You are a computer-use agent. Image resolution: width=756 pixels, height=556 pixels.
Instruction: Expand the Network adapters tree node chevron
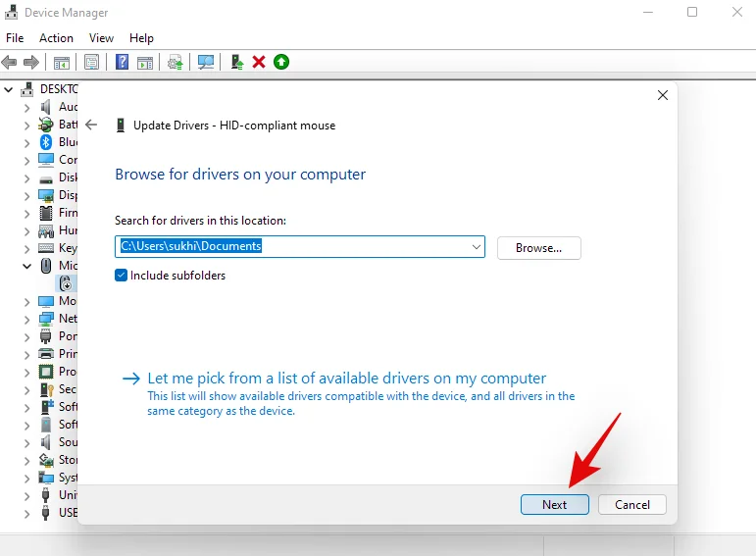[x=27, y=320]
